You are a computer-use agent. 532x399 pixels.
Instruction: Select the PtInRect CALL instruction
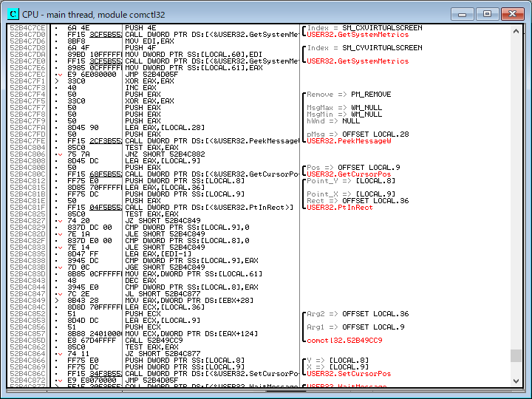[209, 208]
